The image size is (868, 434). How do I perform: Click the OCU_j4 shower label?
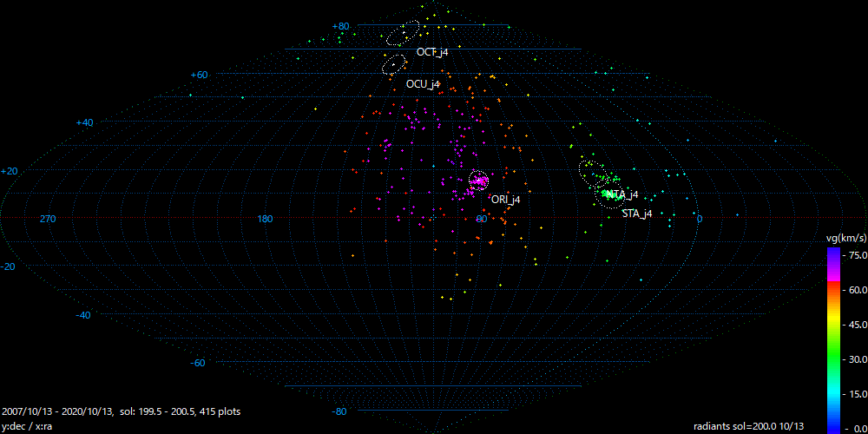423,84
